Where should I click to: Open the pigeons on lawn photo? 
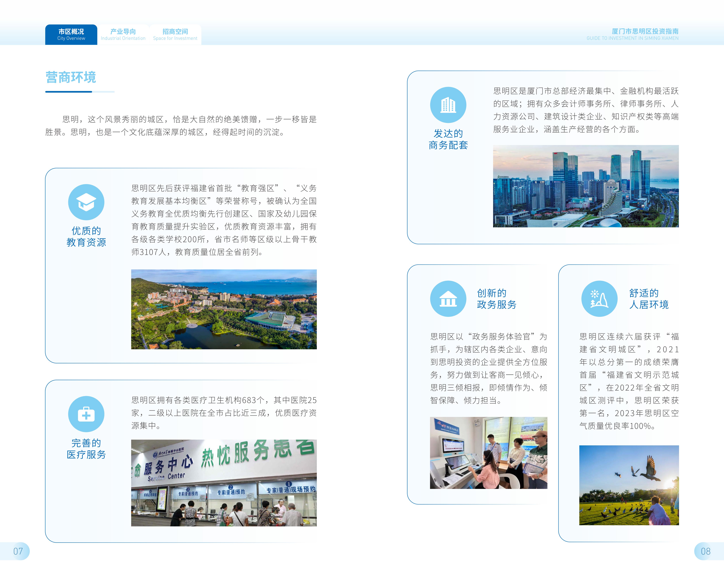click(629, 485)
